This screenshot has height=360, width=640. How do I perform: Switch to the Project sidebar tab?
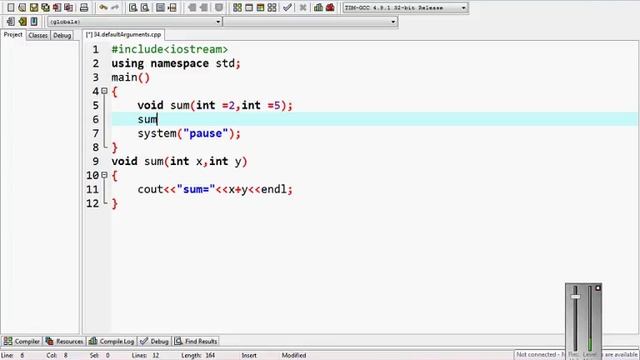tap(13, 35)
